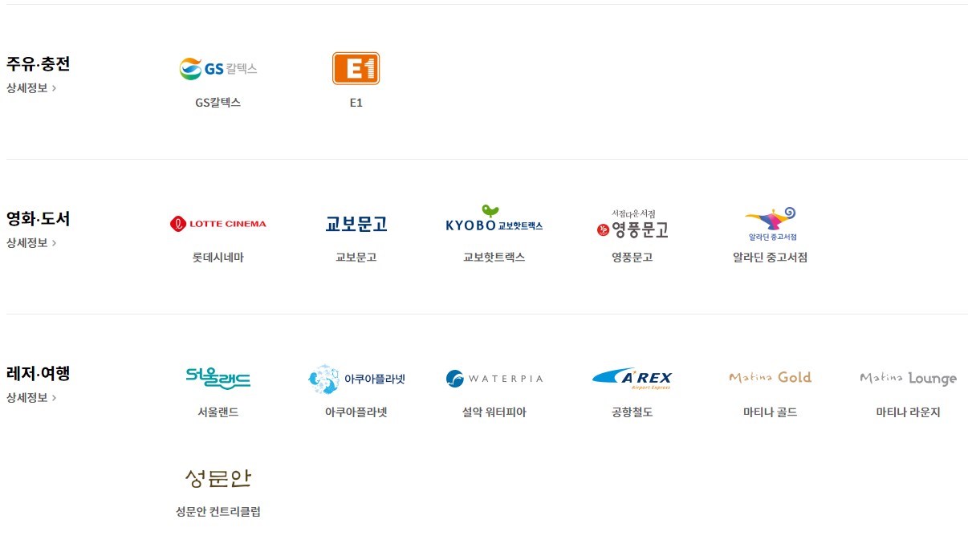Click the Matina Gold logo
The width and height of the screenshot is (968, 560).
[x=771, y=377]
